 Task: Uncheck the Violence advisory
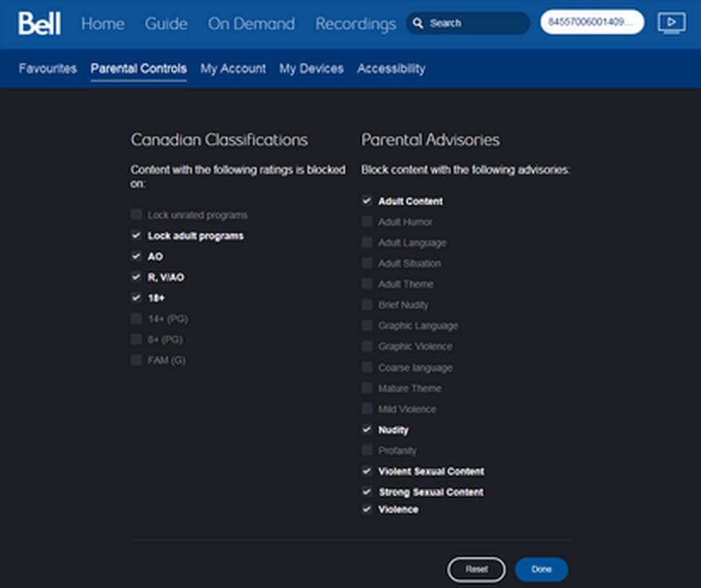(367, 509)
